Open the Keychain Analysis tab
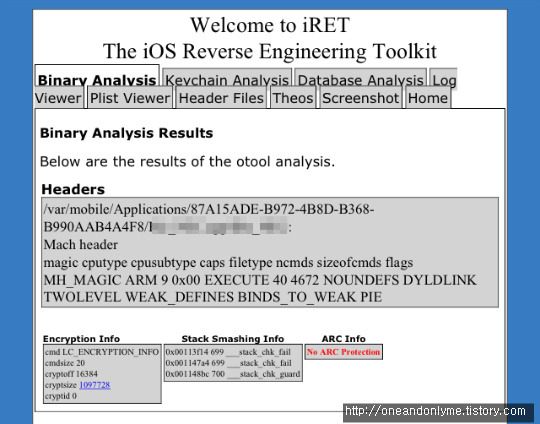 click(x=227, y=78)
